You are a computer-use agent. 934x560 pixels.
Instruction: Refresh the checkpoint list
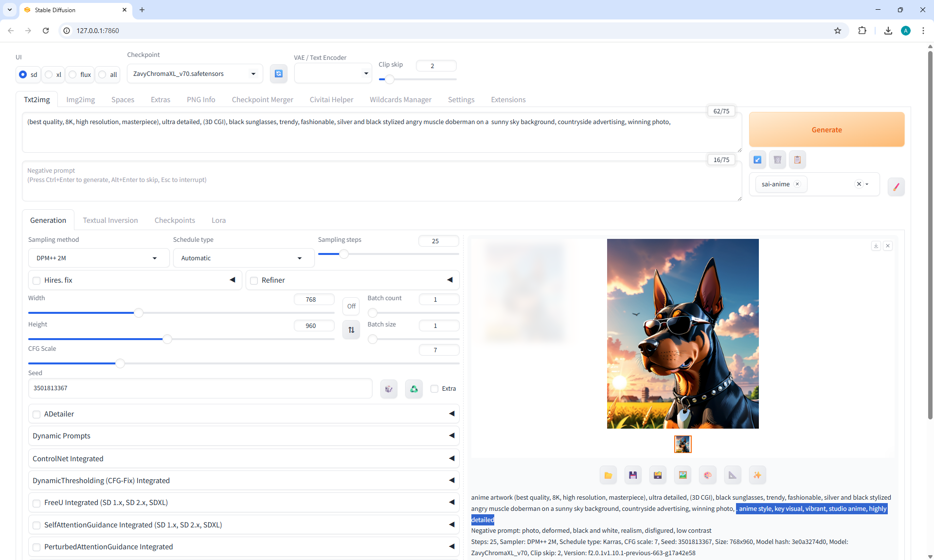[278, 73]
